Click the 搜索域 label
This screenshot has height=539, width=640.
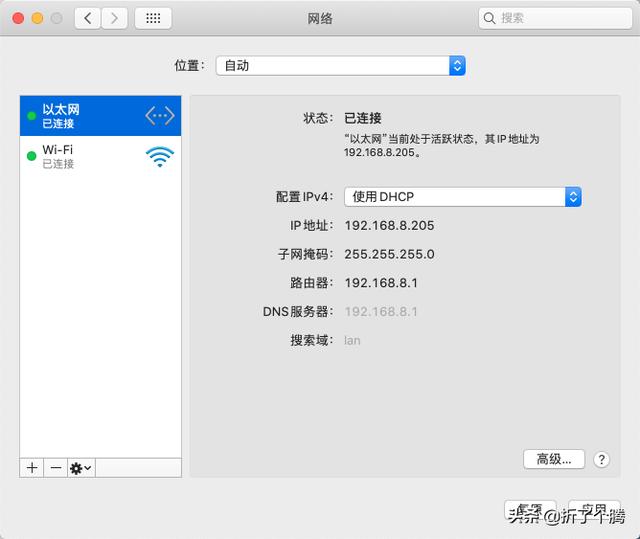[311, 340]
